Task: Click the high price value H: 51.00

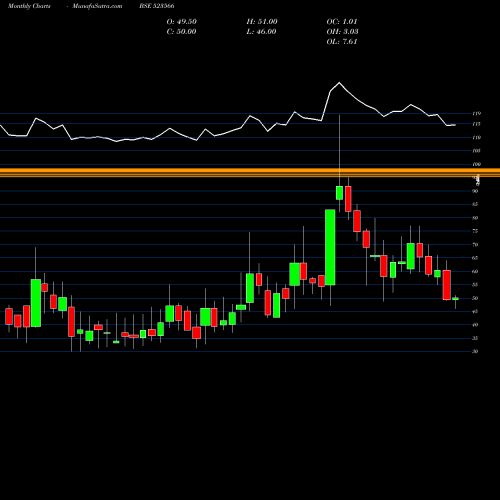Action: tap(262, 22)
